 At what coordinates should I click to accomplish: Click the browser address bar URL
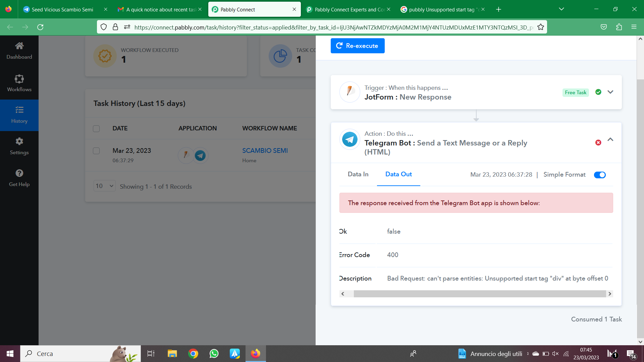pos(334,27)
